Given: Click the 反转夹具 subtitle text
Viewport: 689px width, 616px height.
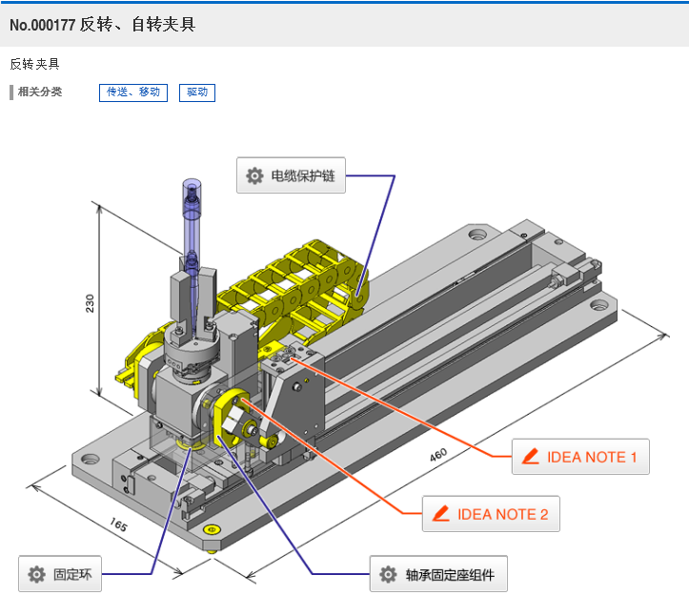Looking at the screenshot, I should click(x=34, y=64).
